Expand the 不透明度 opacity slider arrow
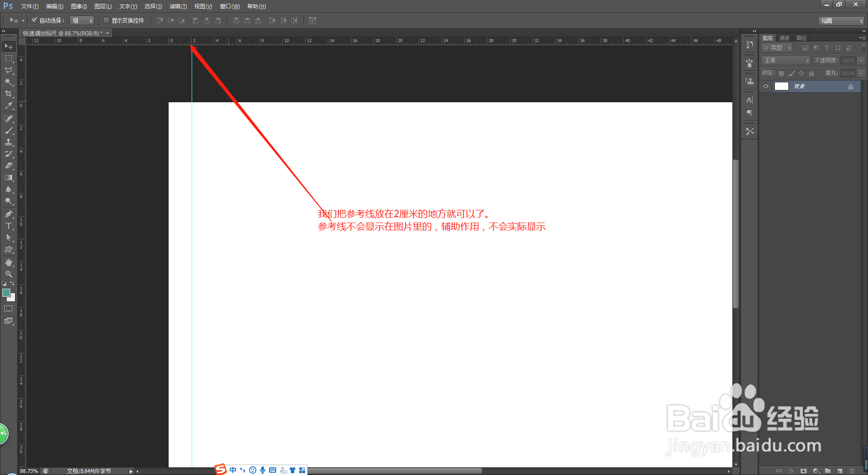868x475 pixels. coord(861,61)
